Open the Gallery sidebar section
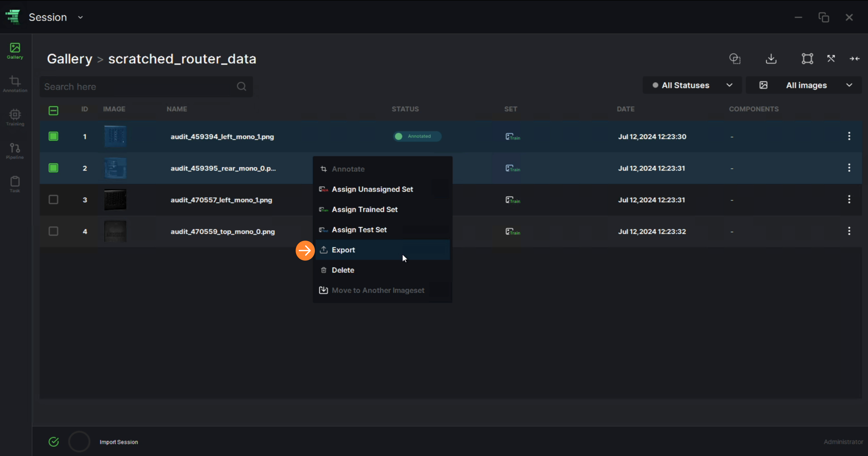Viewport: 868px width, 456px height. pos(15,51)
